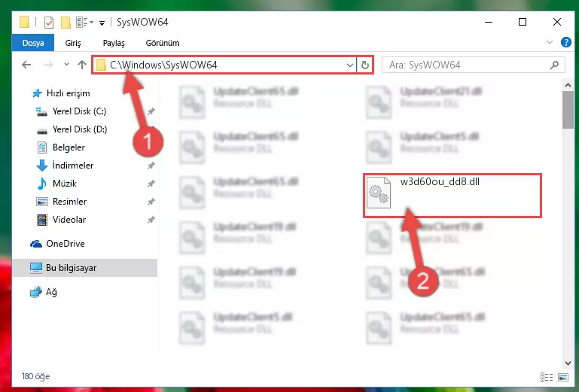Go forward with the right arrow
The height and width of the screenshot is (392, 579).
pyautogui.click(x=48, y=65)
